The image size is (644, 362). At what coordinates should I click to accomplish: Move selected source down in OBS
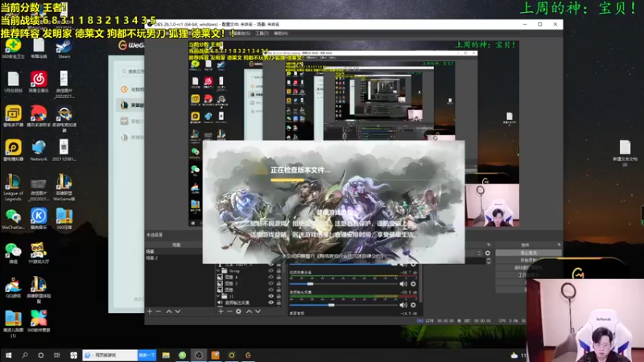258,311
